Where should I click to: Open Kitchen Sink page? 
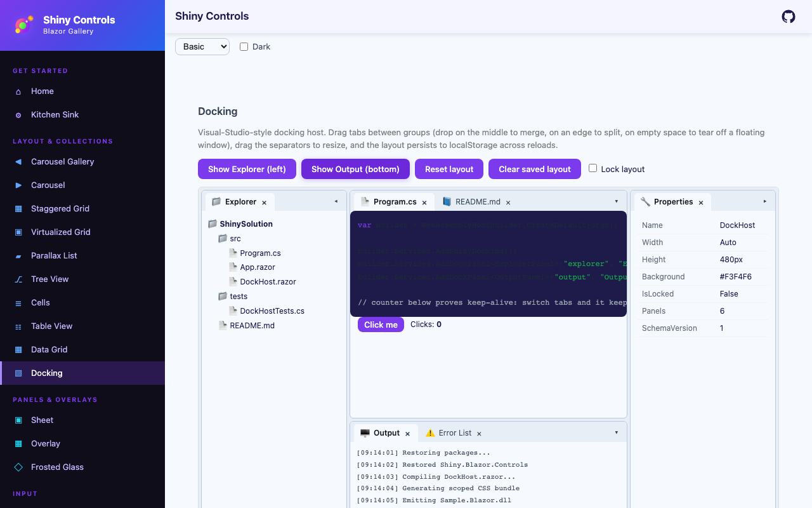pos(82,115)
